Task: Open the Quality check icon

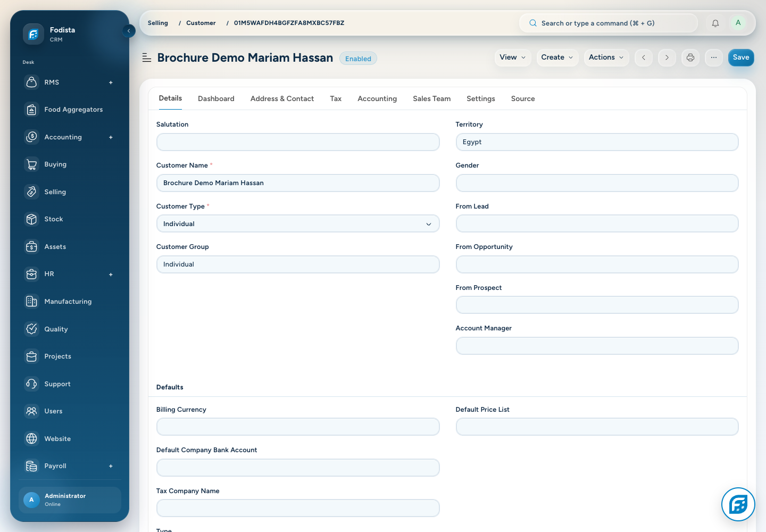Action: tap(32, 329)
